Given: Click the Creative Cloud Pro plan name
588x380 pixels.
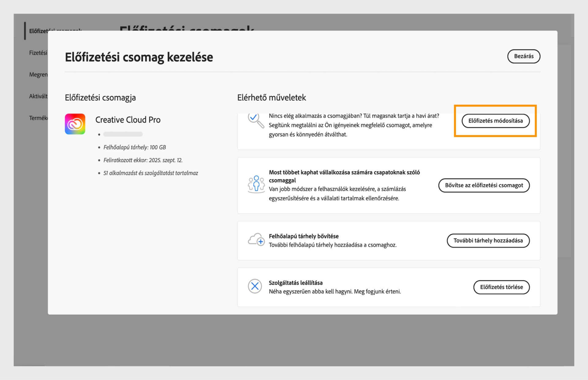Looking at the screenshot, I should (128, 120).
